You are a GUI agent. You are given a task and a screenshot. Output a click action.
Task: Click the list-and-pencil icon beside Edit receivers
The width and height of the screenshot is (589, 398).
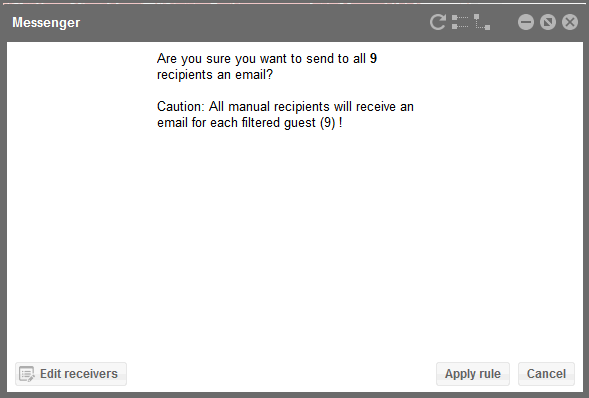(27, 374)
